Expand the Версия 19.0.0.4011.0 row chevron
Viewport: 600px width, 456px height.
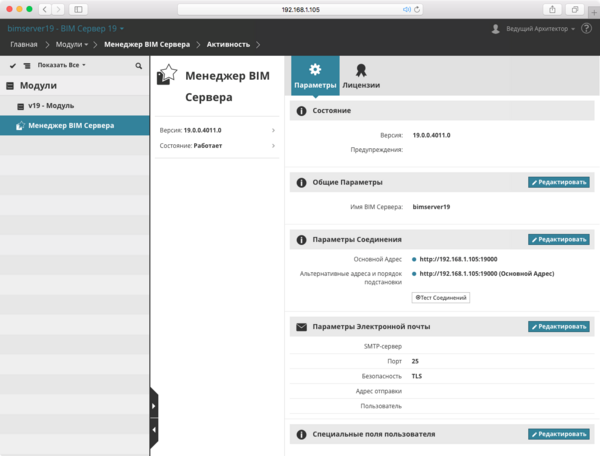click(273, 130)
